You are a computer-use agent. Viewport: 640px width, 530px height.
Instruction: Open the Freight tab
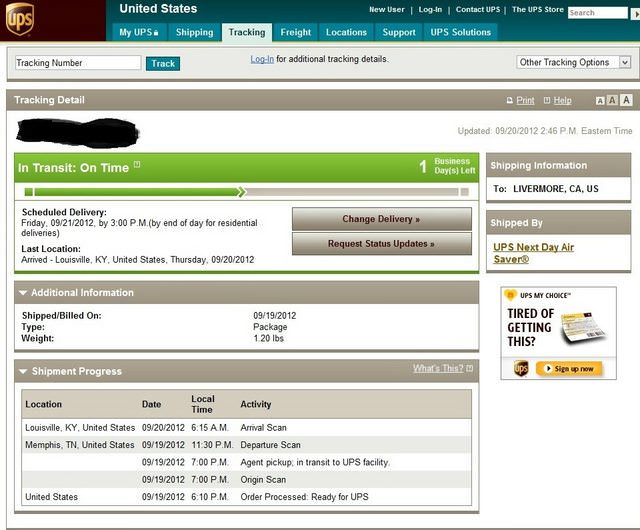(296, 32)
